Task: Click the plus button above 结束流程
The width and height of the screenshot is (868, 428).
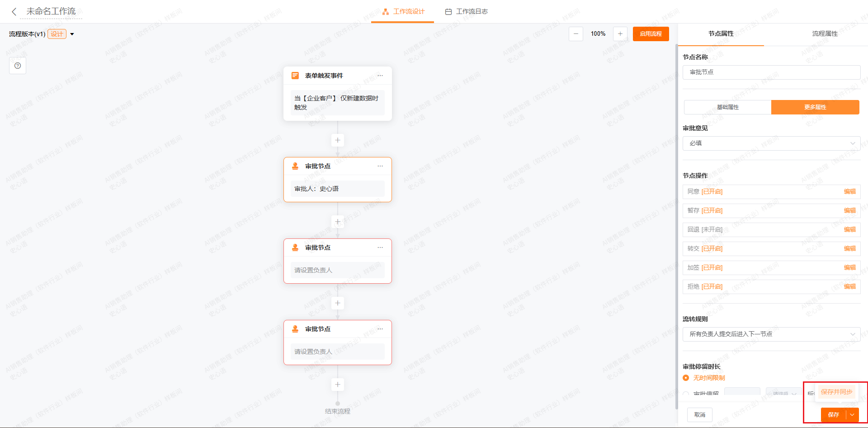Action: click(338, 385)
